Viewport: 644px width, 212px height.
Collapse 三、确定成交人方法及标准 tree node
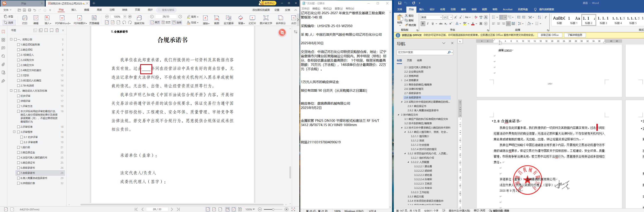click(x=11, y=91)
